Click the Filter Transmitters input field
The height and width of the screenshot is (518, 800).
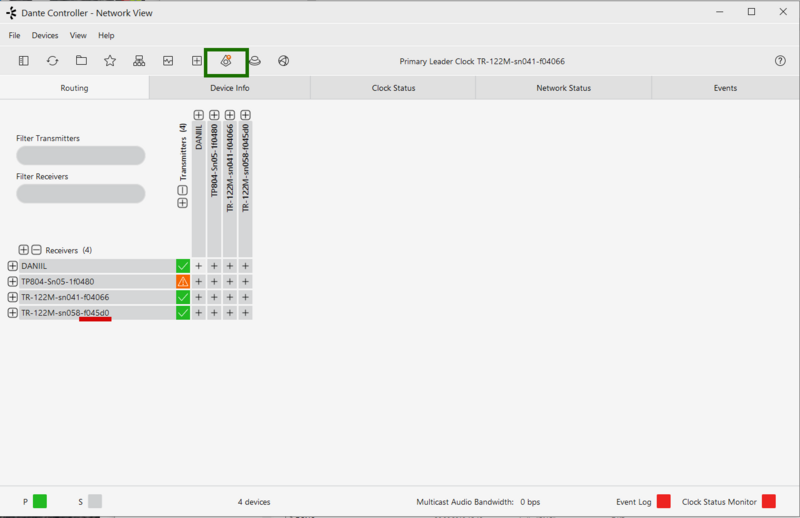81,156
